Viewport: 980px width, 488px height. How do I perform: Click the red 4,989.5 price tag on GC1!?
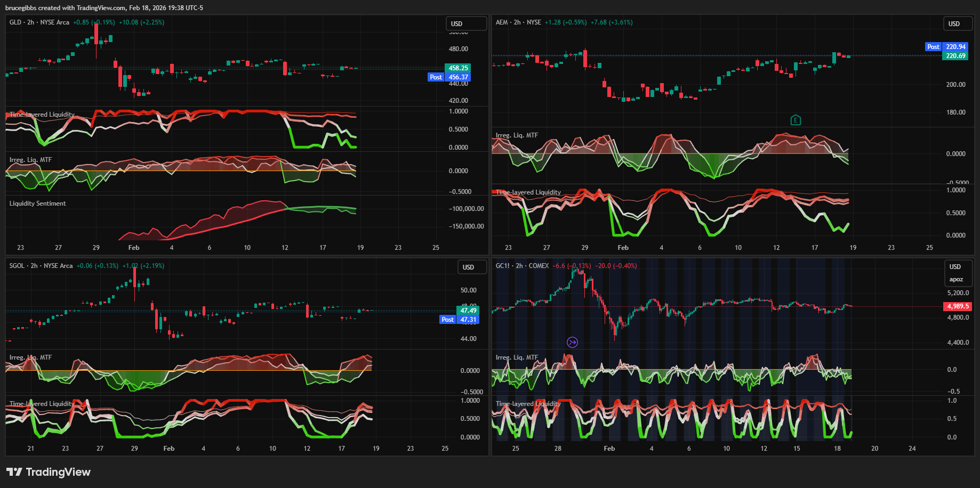pyautogui.click(x=958, y=306)
